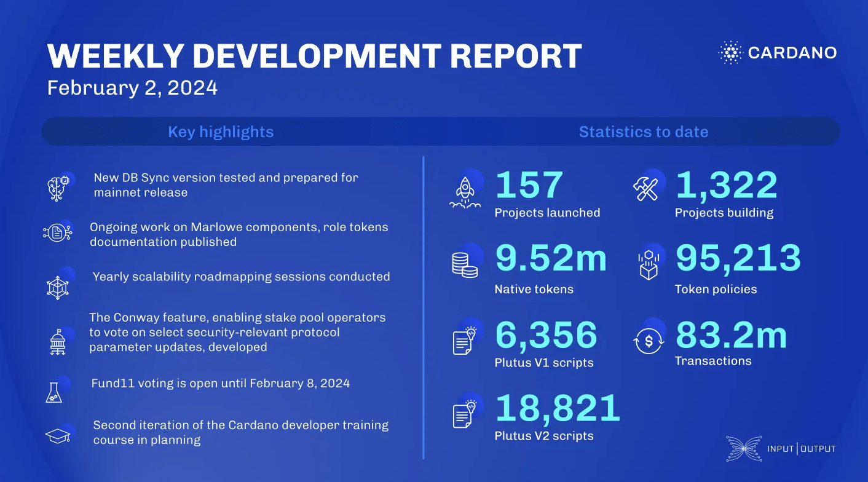Click the Plutus V2 scripts label
This screenshot has width=868, height=482.
coord(544,436)
